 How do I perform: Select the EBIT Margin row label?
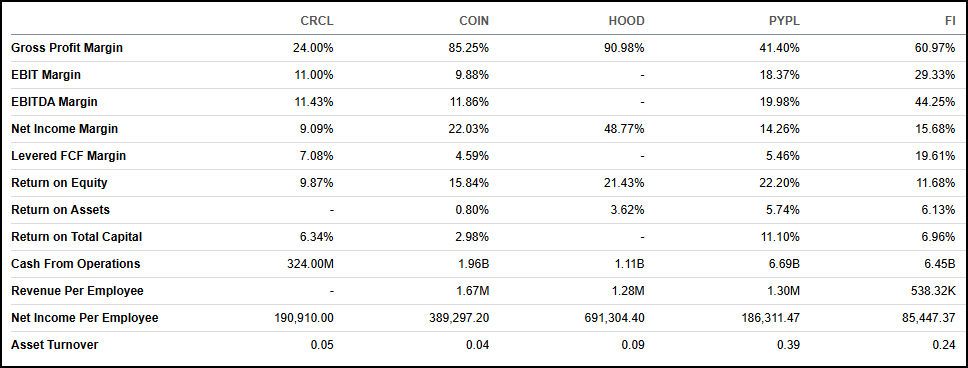[x=46, y=75]
